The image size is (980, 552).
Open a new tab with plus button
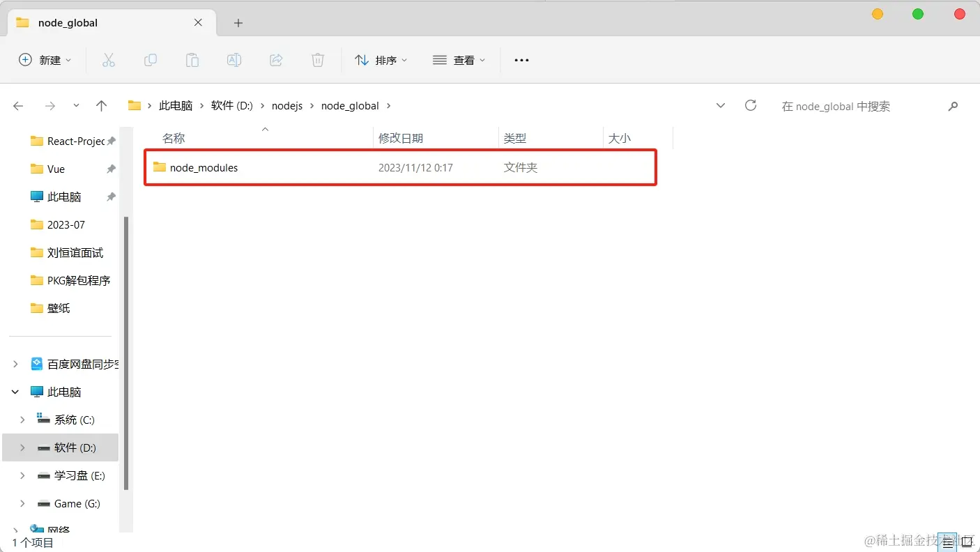pos(238,23)
